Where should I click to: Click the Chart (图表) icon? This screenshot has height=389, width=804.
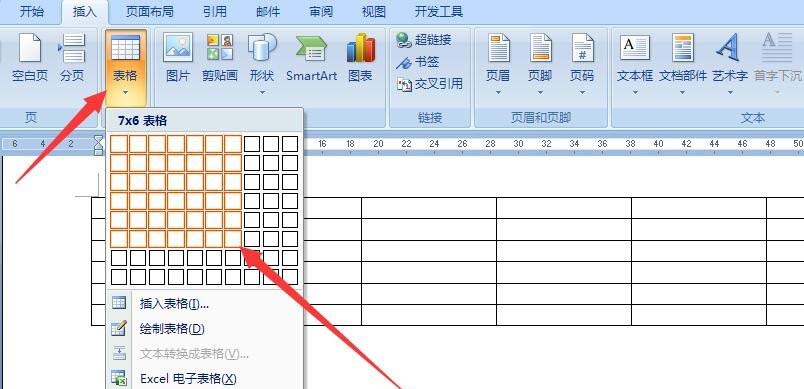tap(360, 57)
